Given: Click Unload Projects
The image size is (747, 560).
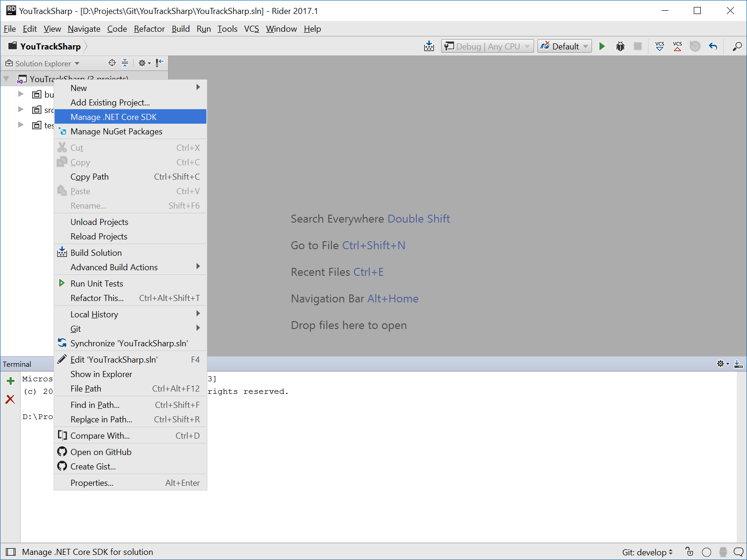Looking at the screenshot, I should 131,222.
